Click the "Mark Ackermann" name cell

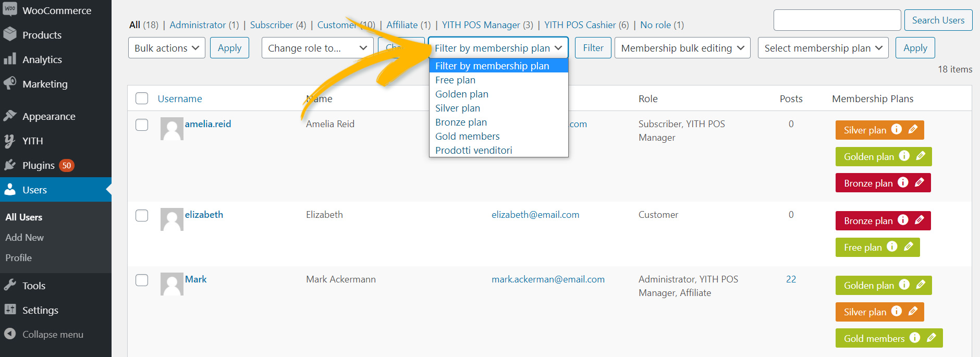pyautogui.click(x=341, y=279)
